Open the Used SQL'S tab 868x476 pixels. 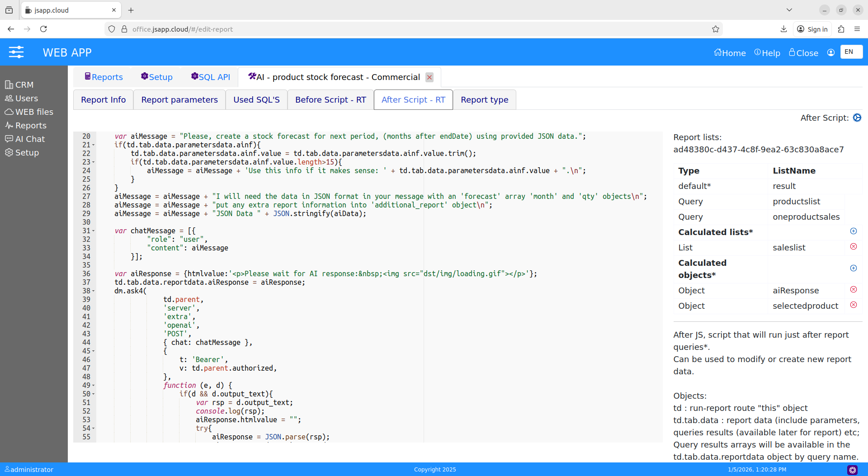256,100
